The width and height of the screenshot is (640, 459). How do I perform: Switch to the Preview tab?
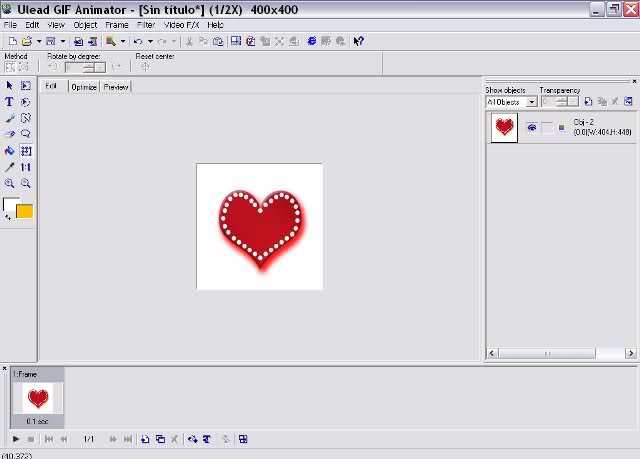tap(116, 87)
